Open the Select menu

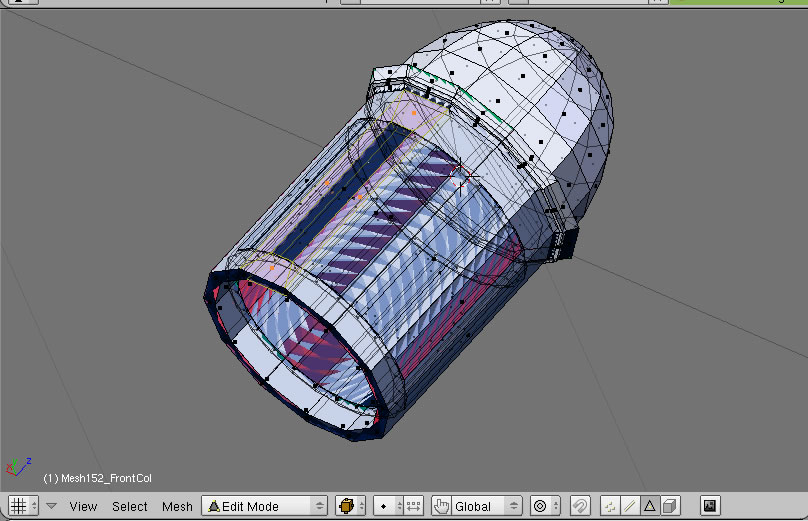click(x=129, y=506)
